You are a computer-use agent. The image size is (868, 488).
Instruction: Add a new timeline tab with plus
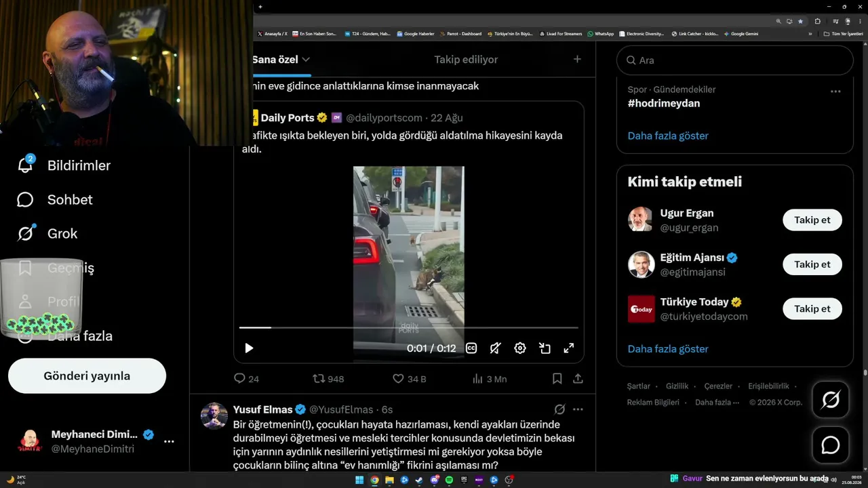pos(577,60)
